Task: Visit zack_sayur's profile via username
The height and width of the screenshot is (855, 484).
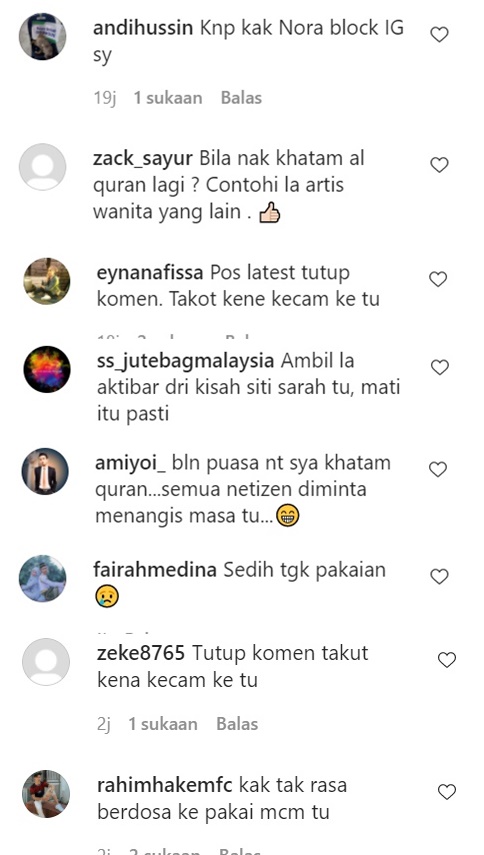Action: 143,159
